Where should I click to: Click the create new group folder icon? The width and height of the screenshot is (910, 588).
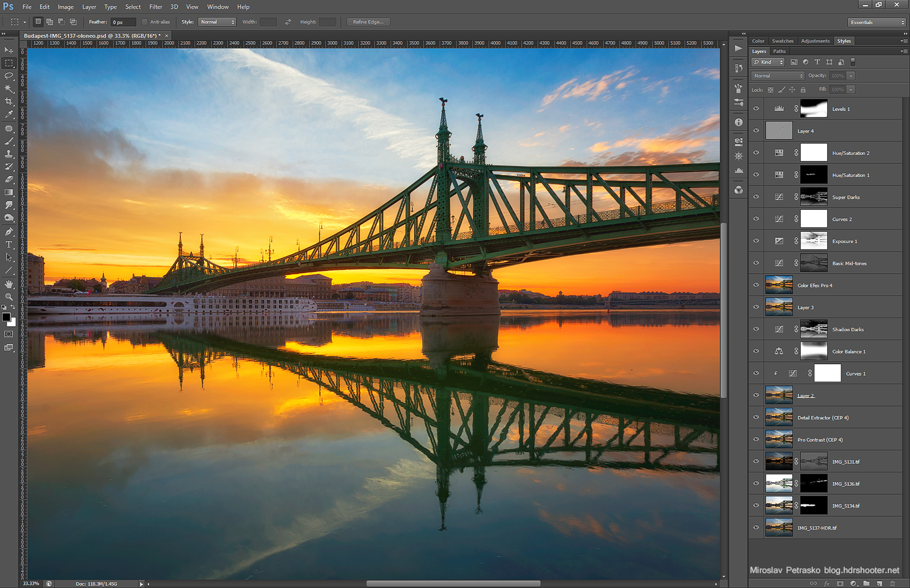click(866, 583)
